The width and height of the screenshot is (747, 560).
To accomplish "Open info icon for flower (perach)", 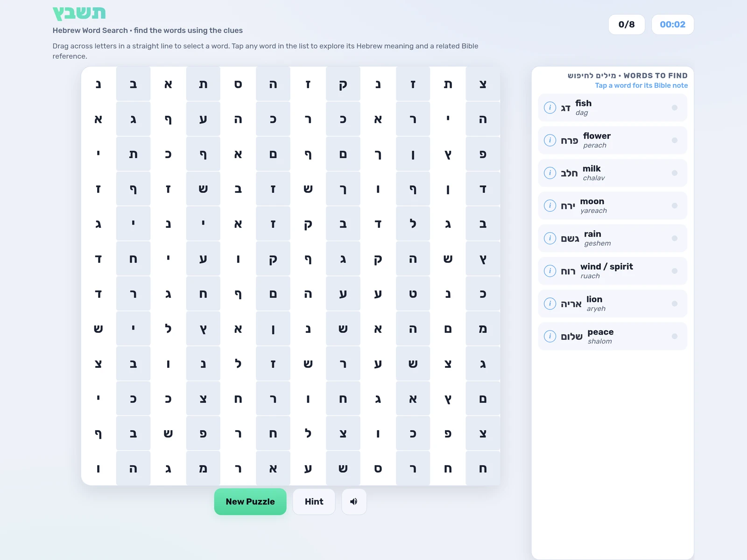I will tap(550, 140).
